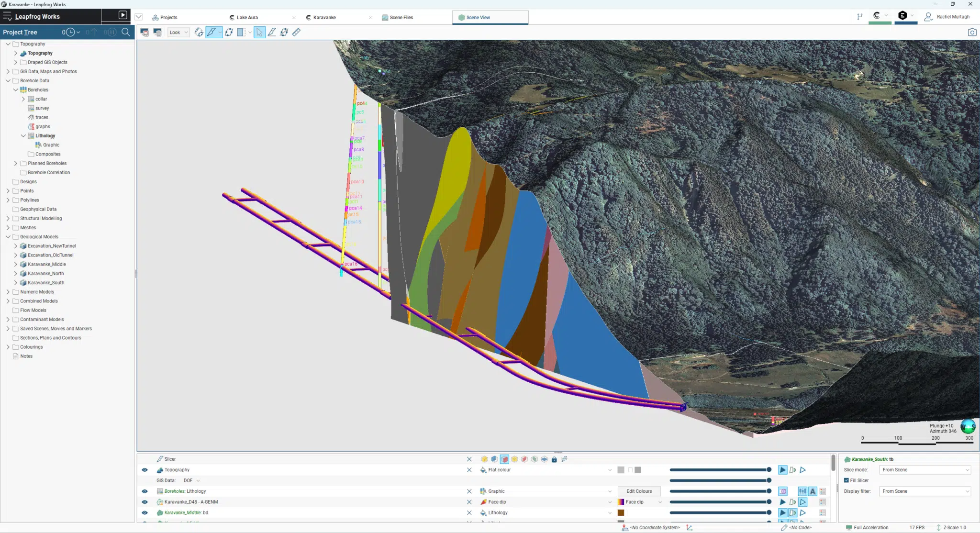The image size is (980, 533).
Task: Select the ruler measurement tool
Action: click(296, 32)
